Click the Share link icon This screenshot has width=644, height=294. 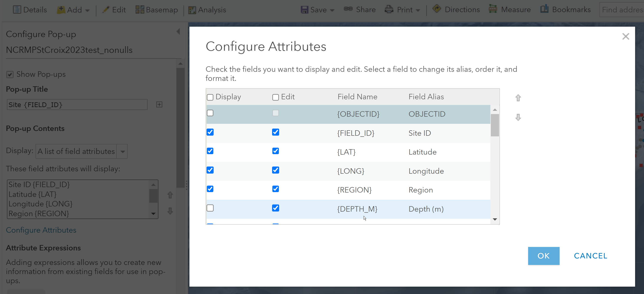pos(348,9)
